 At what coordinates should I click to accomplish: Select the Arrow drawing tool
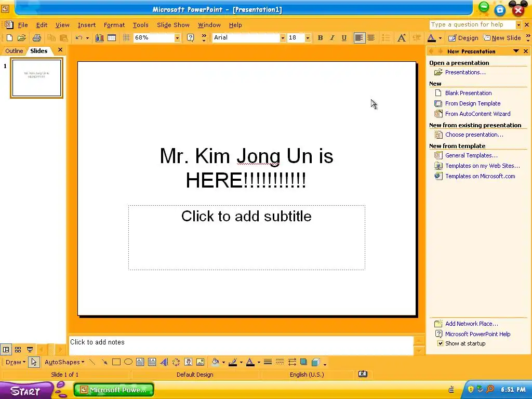(x=104, y=362)
